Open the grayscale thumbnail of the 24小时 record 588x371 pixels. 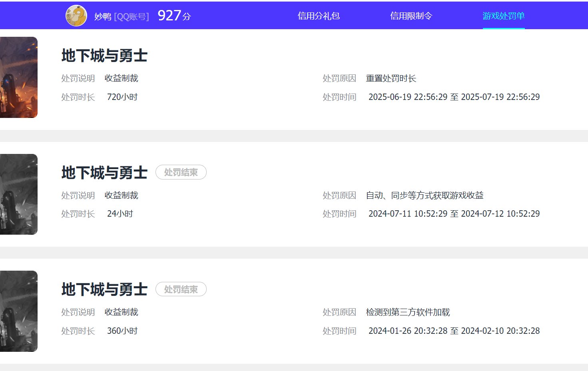point(19,194)
